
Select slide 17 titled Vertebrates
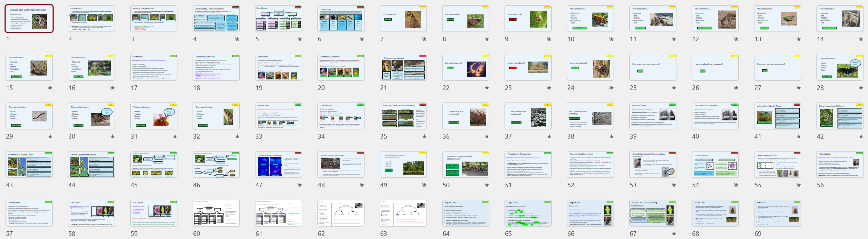coord(154,67)
